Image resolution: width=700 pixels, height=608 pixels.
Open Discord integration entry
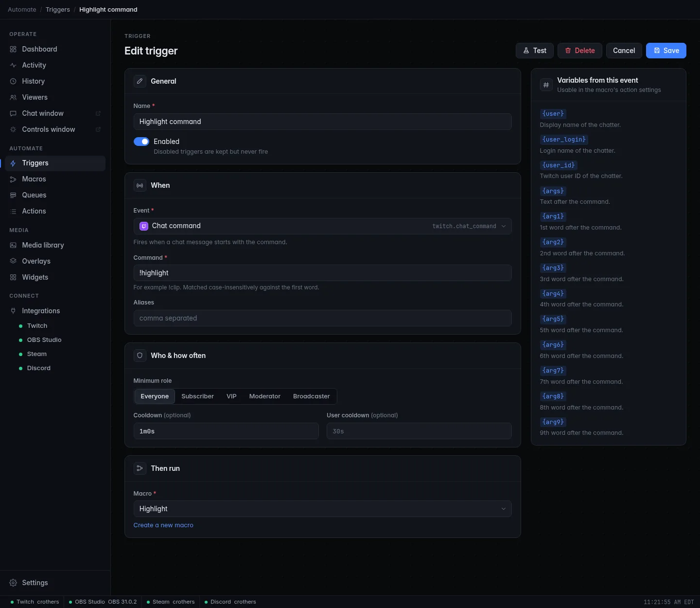coord(39,368)
